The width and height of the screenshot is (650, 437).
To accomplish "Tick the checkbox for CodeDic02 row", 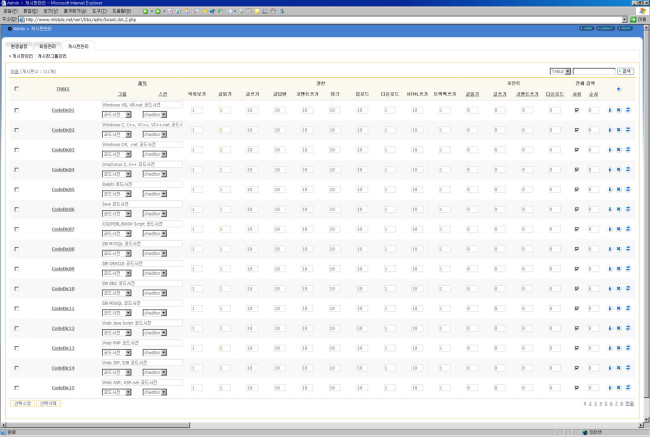I will (16, 130).
